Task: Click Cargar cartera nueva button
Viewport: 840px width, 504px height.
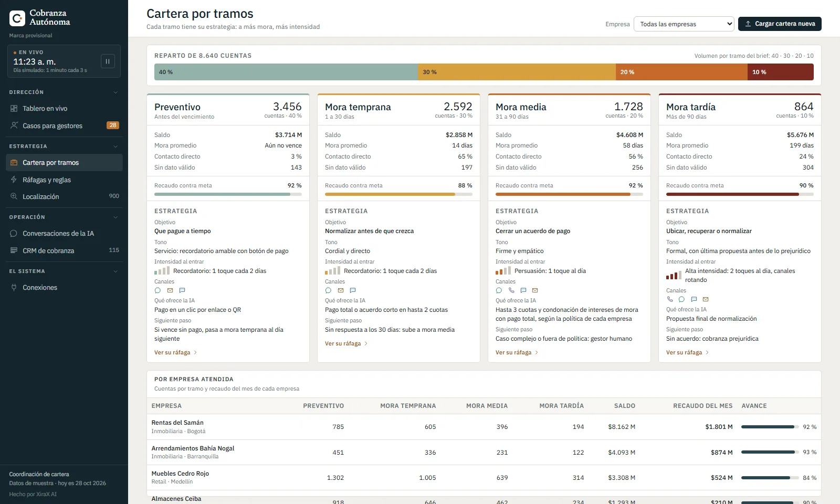Action: tap(780, 24)
